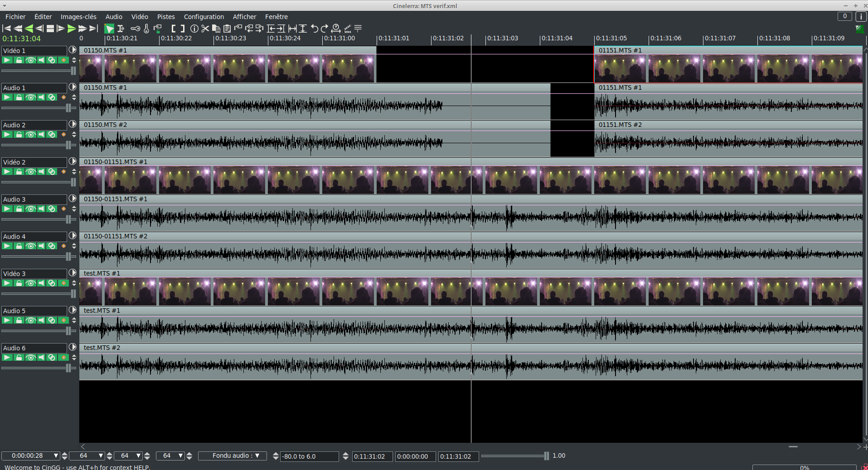This screenshot has height=470, width=868.
Task: Click the fit selection to display icon
Action: click(x=292, y=29)
